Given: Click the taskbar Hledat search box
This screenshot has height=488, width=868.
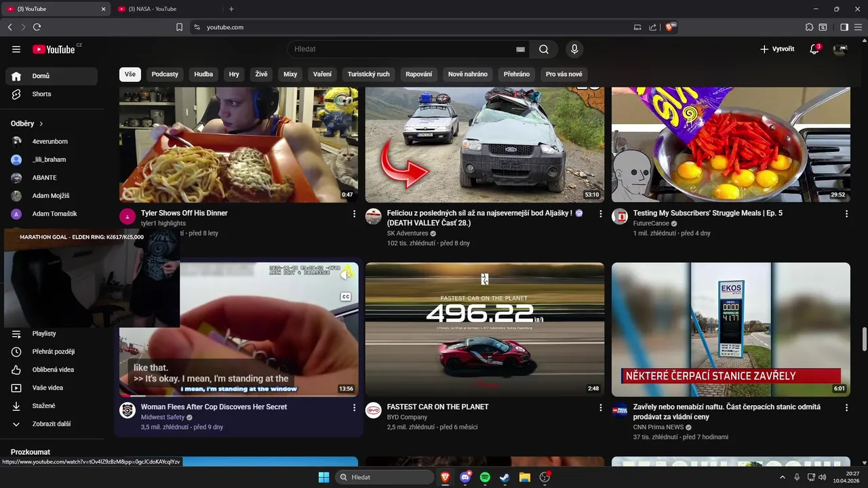Looking at the screenshot, I should click(x=384, y=477).
